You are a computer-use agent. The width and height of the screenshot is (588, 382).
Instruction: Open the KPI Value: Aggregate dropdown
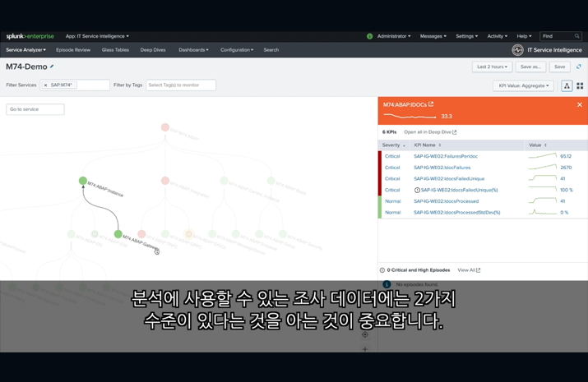click(x=523, y=85)
